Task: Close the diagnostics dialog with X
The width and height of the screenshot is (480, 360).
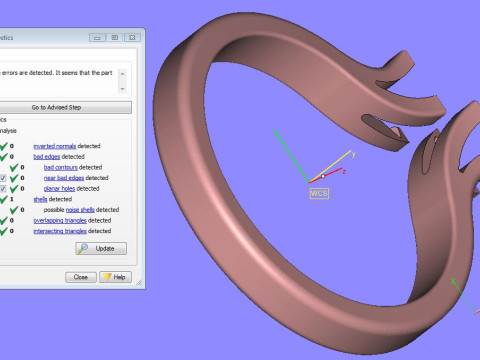Action: (x=132, y=37)
